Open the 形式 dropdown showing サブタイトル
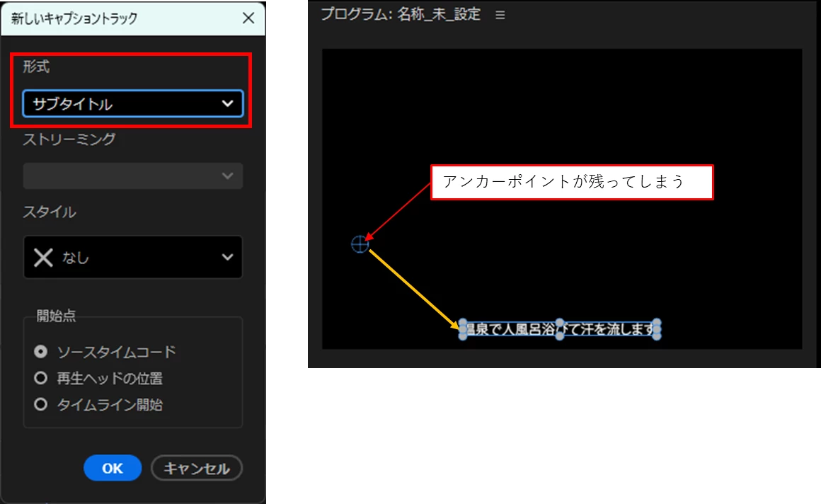 tap(133, 104)
